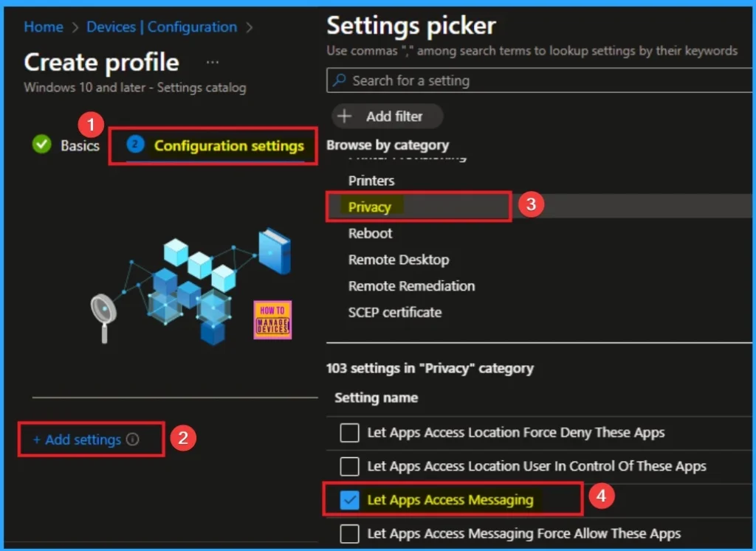
Task: Navigate to Home in breadcrumb
Action: point(44,27)
